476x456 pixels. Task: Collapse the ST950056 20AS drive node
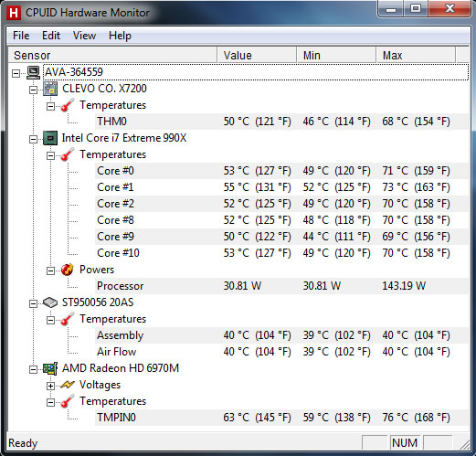[33, 303]
